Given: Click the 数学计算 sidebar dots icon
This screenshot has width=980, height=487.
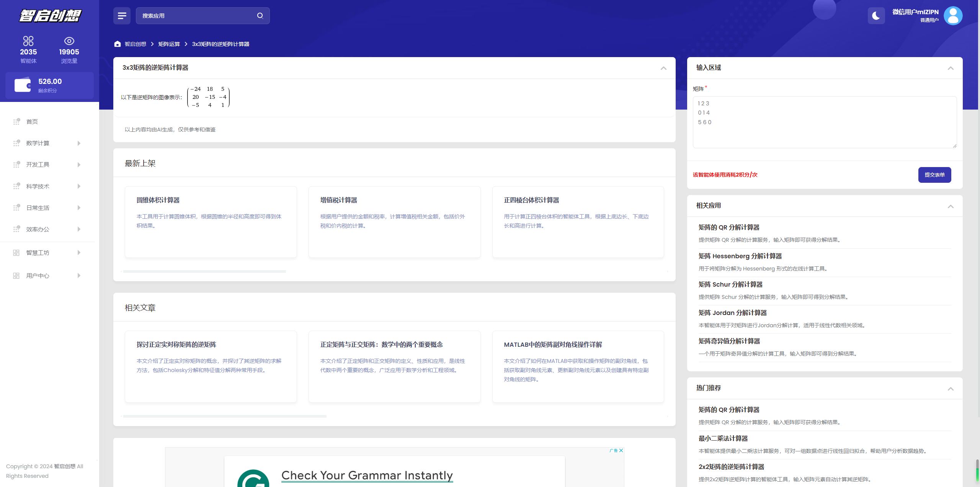Looking at the screenshot, I should click(16, 143).
